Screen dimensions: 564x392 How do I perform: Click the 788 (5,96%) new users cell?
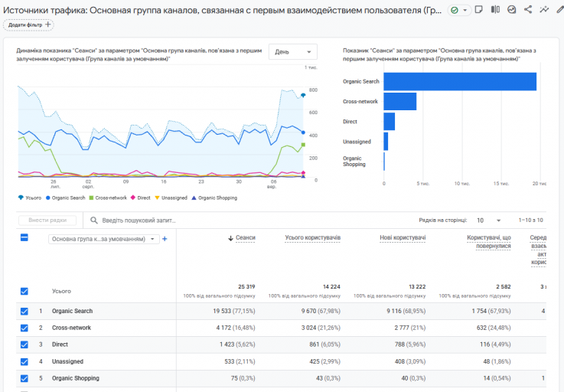[410, 345]
